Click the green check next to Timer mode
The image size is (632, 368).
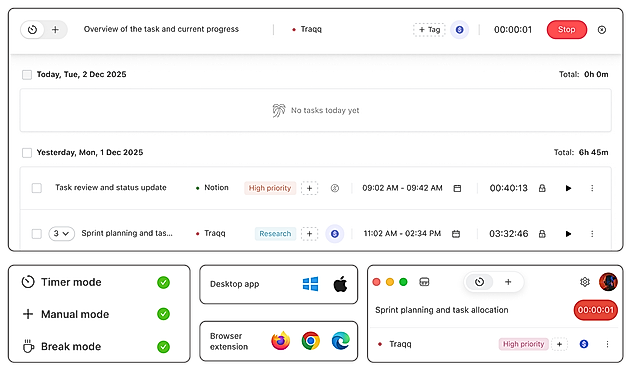tap(163, 282)
